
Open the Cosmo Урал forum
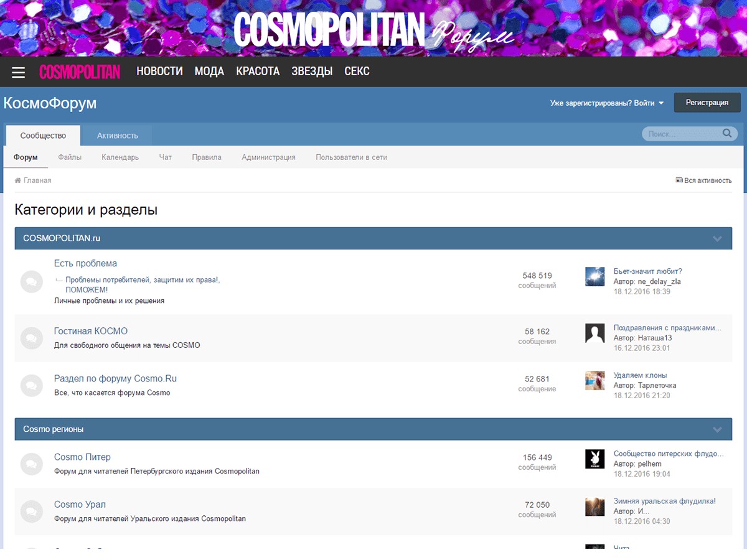80,504
